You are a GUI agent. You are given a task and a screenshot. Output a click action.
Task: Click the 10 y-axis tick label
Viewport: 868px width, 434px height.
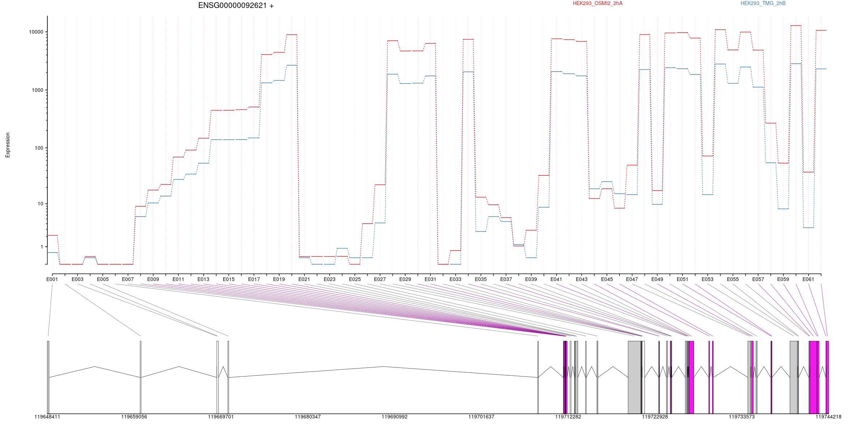[x=40, y=204]
